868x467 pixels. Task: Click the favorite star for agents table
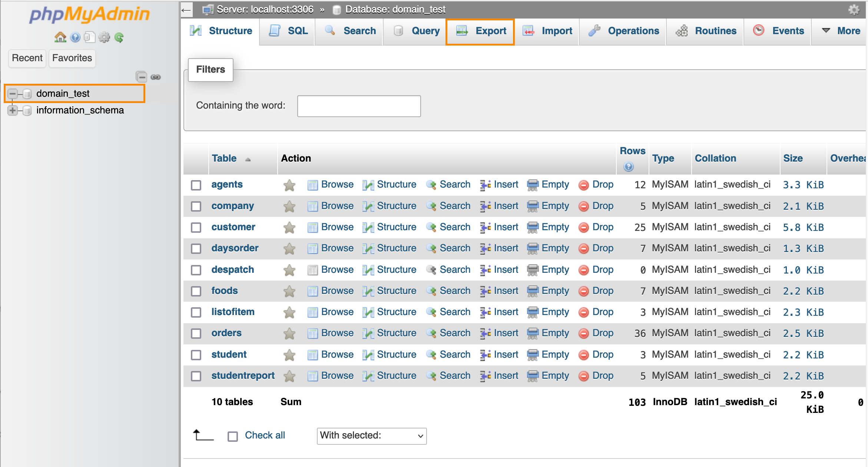click(x=289, y=185)
